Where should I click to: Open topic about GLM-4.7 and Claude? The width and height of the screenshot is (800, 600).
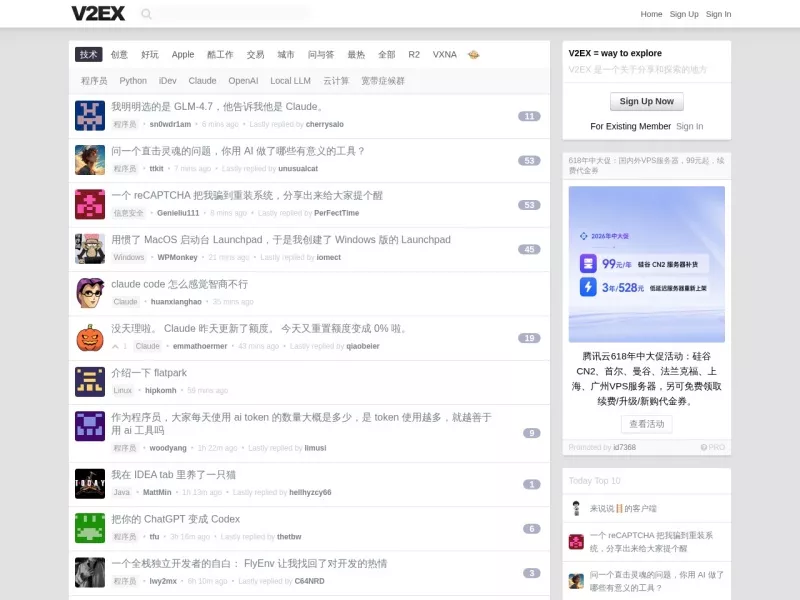click(x=218, y=107)
